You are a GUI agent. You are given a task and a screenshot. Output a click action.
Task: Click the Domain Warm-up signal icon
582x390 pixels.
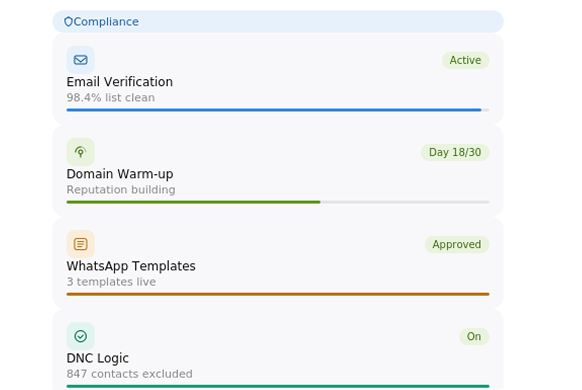81,152
